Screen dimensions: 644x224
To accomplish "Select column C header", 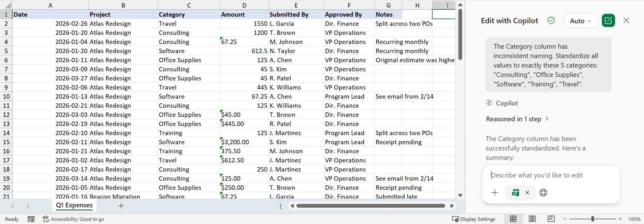I will coord(189,5).
